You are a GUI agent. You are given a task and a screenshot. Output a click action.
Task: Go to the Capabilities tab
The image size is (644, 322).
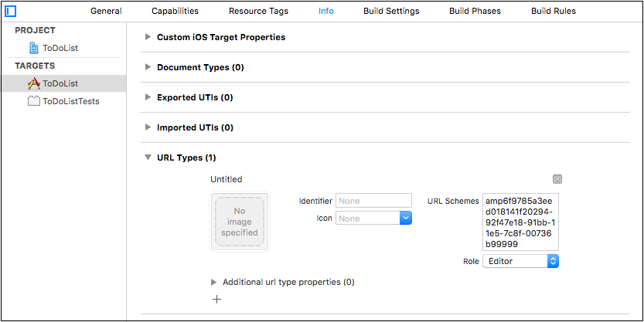(x=175, y=12)
